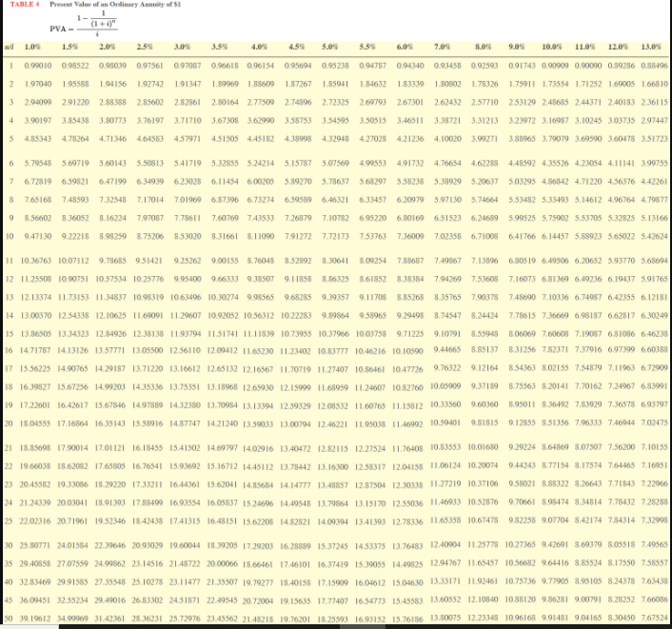Click the value '7.10782' in row 9
672x629 pixels.
tap(336, 218)
